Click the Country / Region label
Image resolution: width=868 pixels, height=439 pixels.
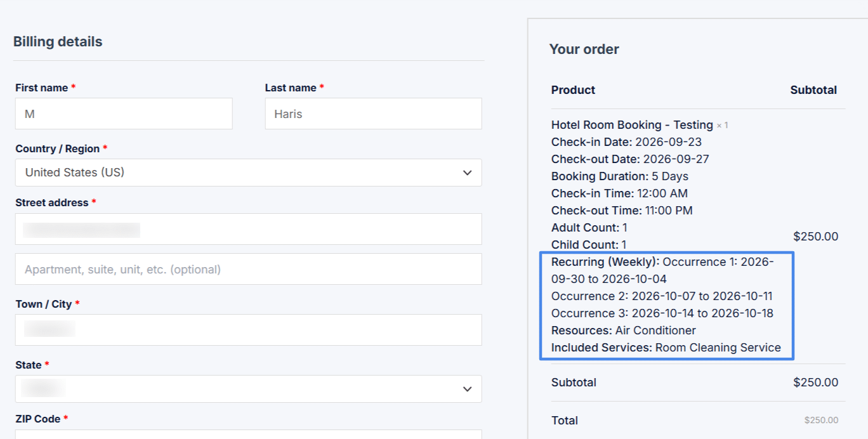point(62,148)
